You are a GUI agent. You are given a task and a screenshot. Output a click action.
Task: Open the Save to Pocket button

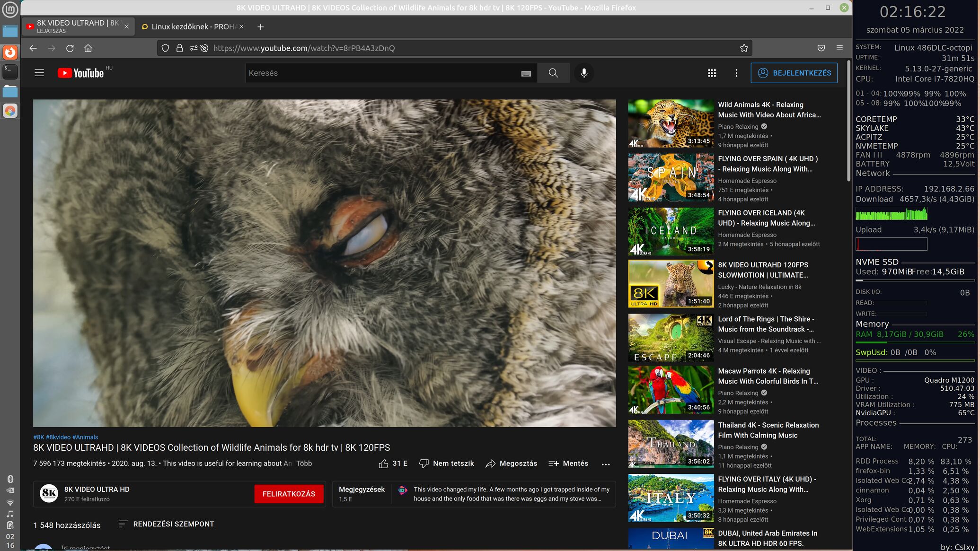point(821,48)
